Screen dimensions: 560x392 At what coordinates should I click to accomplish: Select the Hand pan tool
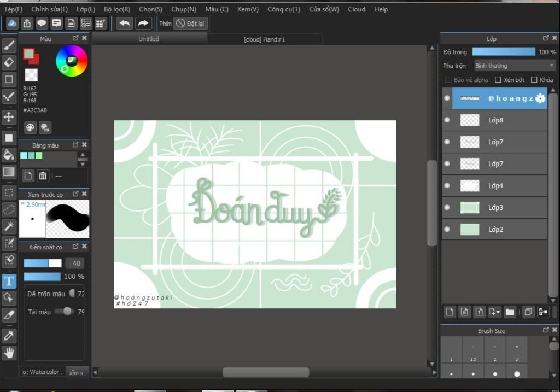click(9, 353)
